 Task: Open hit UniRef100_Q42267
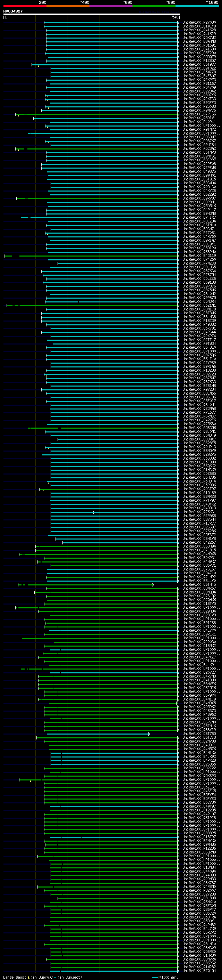pos(199,543)
